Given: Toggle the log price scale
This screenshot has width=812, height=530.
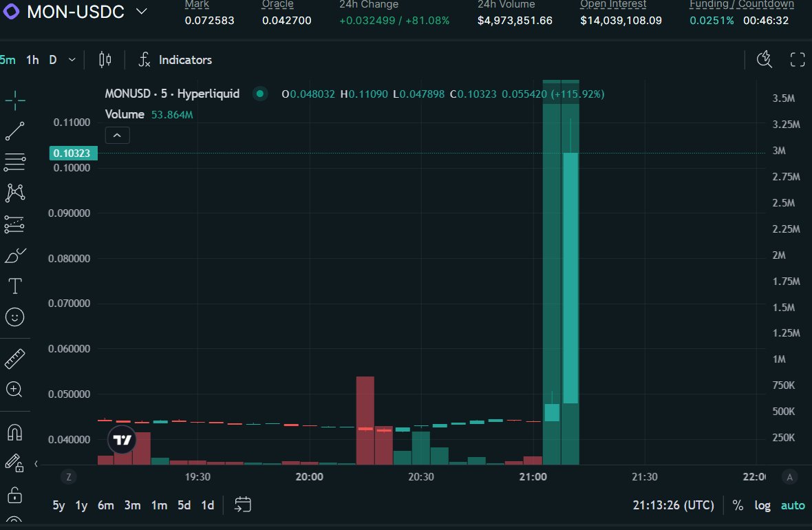Looking at the screenshot, I should coord(762,505).
